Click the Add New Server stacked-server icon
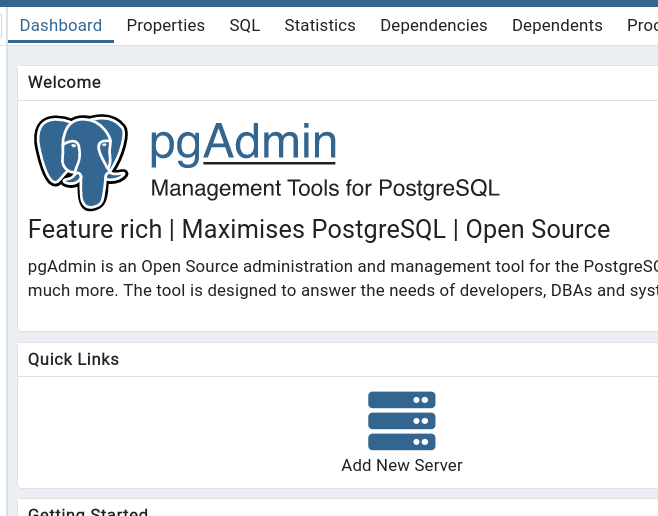Image resolution: width=658 pixels, height=516 pixels. [401, 420]
